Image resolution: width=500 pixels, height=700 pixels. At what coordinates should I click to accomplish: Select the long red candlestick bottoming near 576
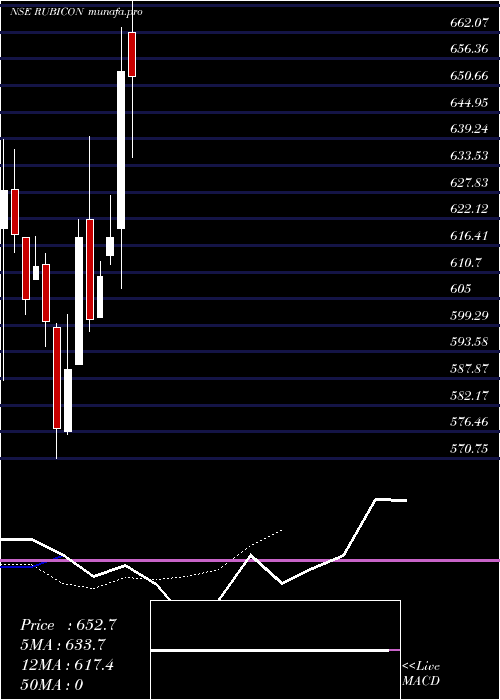(x=57, y=378)
